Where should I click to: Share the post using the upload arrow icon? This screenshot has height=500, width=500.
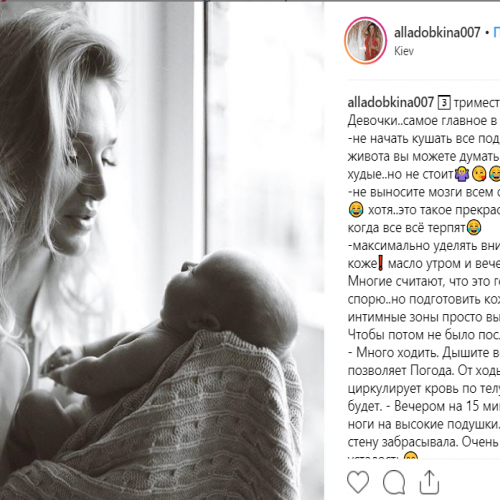tap(429, 482)
